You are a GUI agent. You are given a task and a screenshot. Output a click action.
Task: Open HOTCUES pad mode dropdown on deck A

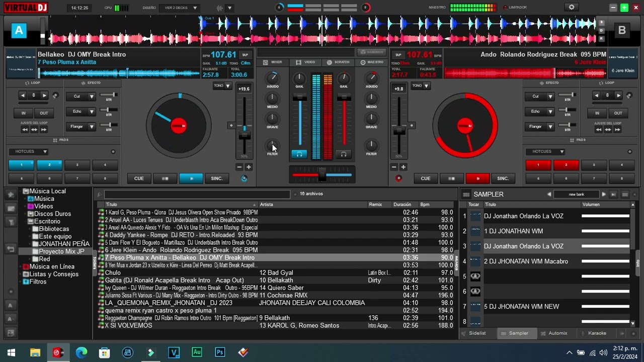click(x=28, y=151)
